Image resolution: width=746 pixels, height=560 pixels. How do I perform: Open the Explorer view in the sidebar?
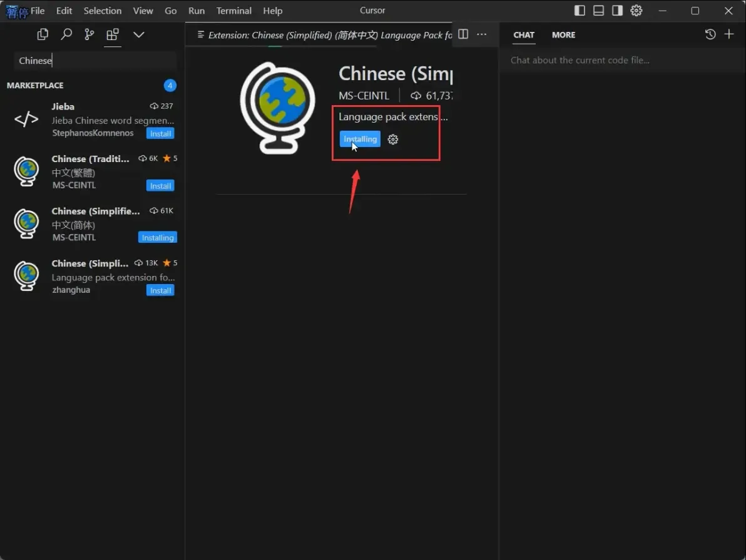pyautogui.click(x=43, y=34)
